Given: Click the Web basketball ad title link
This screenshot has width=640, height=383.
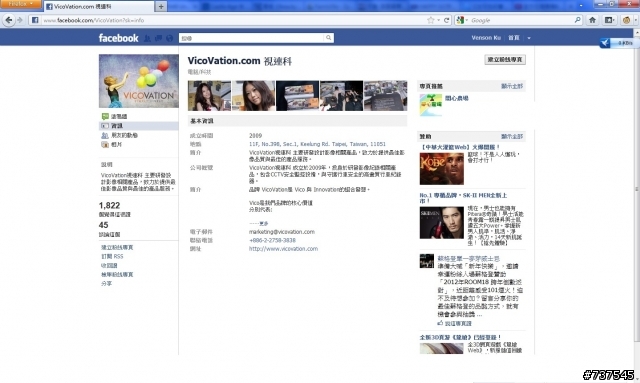Looking at the screenshot, I should (460, 147).
